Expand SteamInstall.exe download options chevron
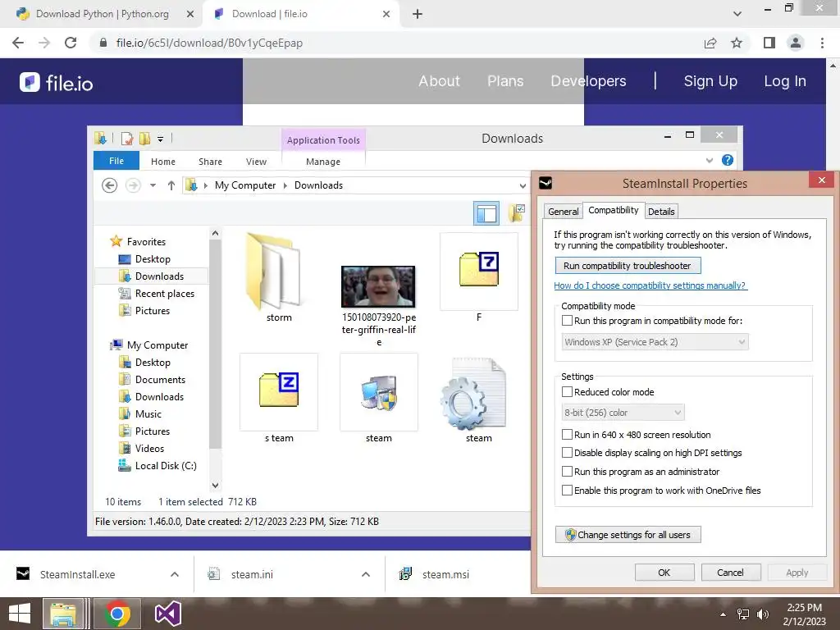Viewport: 840px width, 630px height. coord(175,574)
